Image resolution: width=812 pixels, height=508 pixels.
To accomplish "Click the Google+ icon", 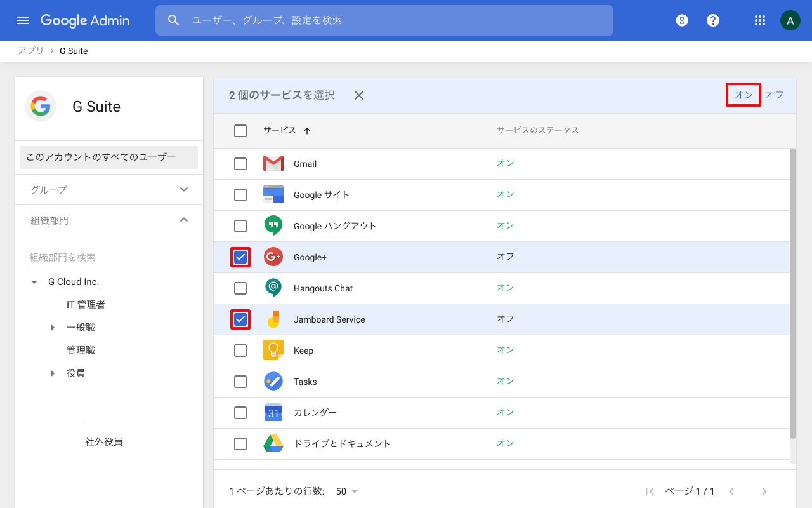I will coord(273,257).
